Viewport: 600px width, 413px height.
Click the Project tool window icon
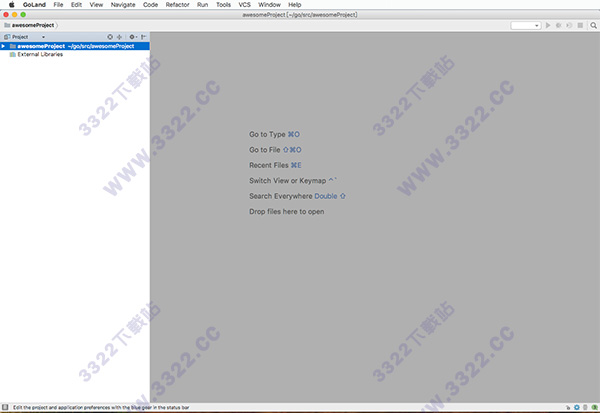click(x=7, y=37)
